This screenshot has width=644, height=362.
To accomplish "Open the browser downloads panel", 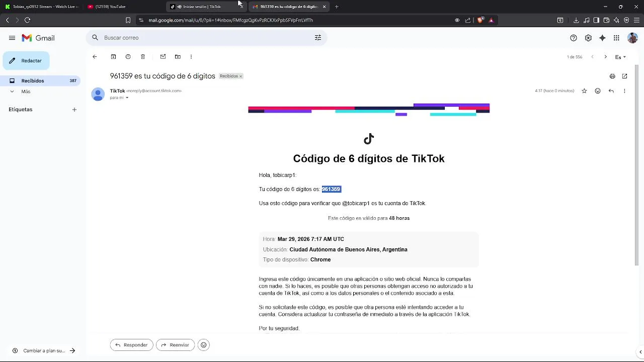I will click(576, 20).
